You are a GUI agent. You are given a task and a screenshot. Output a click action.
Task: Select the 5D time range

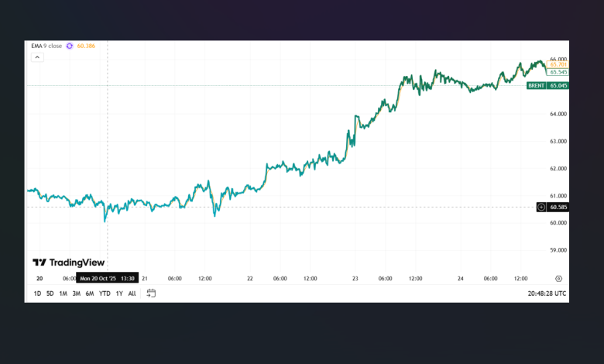click(x=50, y=294)
